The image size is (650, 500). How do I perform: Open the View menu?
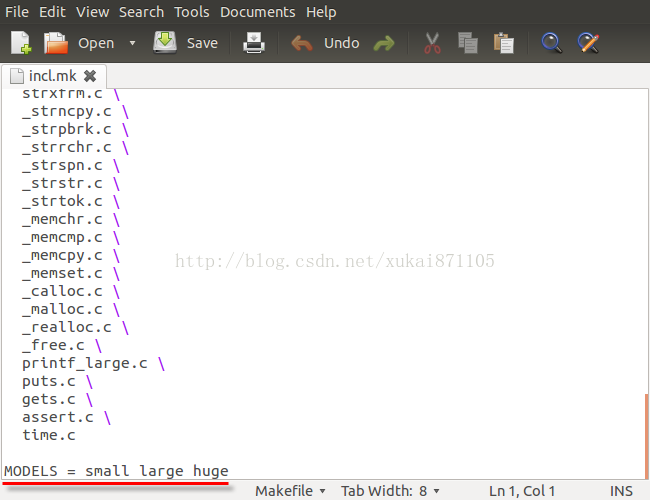coord(92,12)
